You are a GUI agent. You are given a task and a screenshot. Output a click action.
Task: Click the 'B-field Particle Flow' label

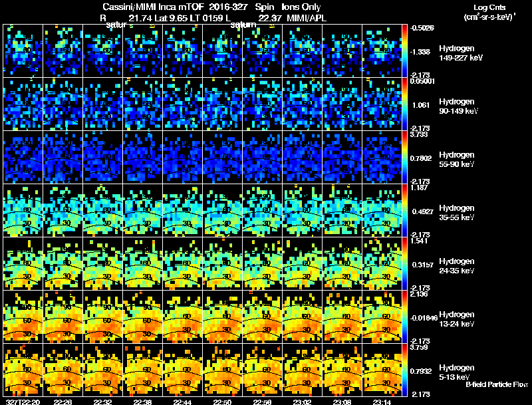(497, 384)
